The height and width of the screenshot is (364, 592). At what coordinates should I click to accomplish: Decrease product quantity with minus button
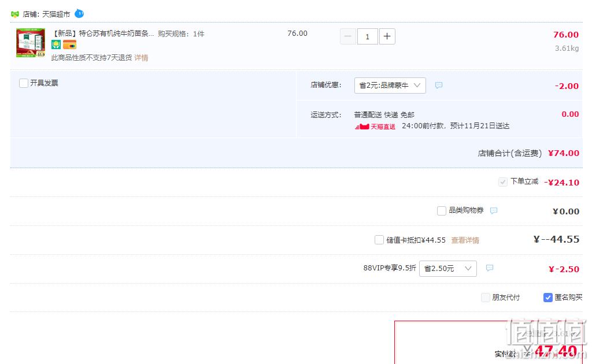point(347,36)
